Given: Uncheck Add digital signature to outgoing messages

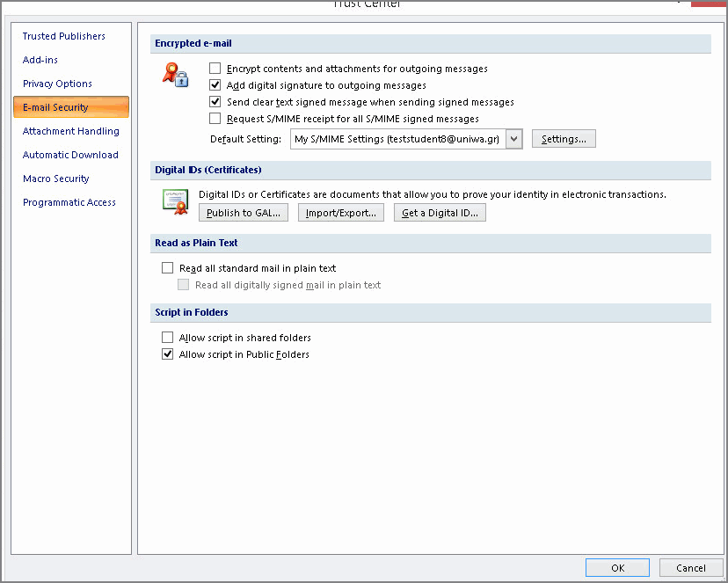Looking at the screenshot, I should (x=215, y=85).
